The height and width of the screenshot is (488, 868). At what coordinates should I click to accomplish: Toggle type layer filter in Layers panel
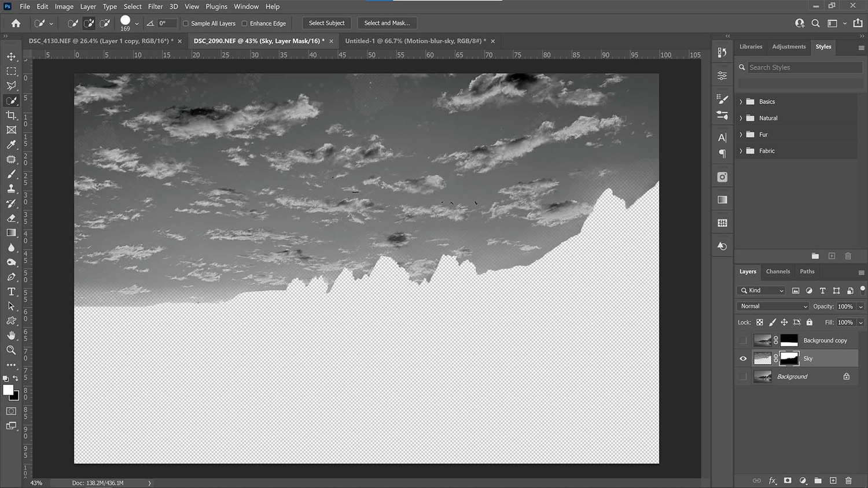point(822,291)
